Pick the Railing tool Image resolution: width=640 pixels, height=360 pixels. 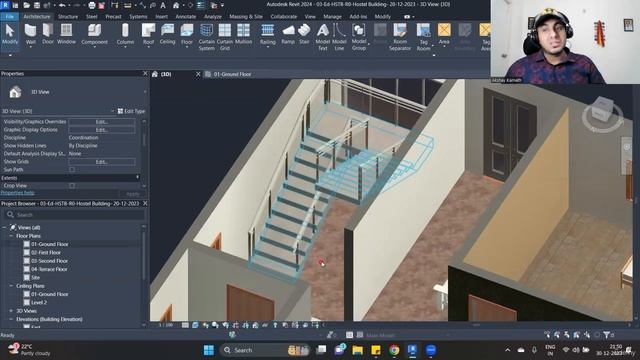click(267, 34)
